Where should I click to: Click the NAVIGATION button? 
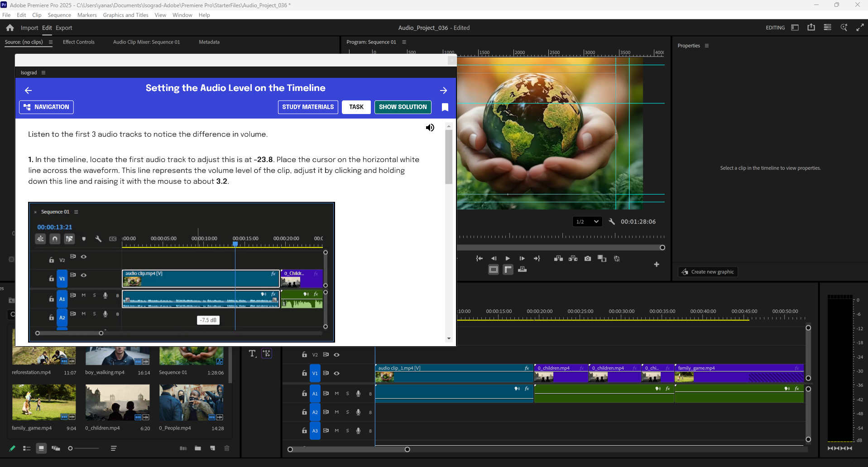[x=46, y=107]
